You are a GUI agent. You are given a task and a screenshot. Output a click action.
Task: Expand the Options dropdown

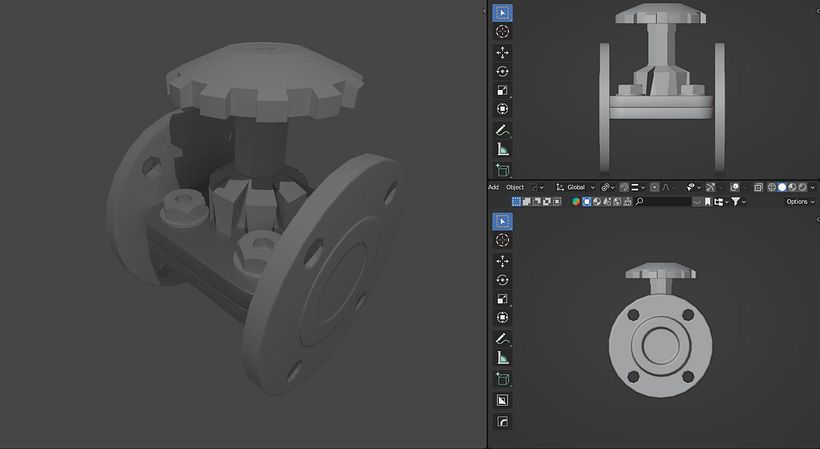tap(800, 202)
